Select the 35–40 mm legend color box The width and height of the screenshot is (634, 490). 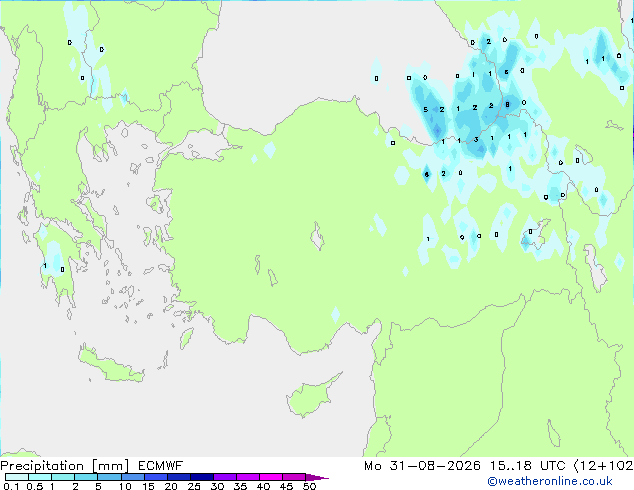(248, 477)
